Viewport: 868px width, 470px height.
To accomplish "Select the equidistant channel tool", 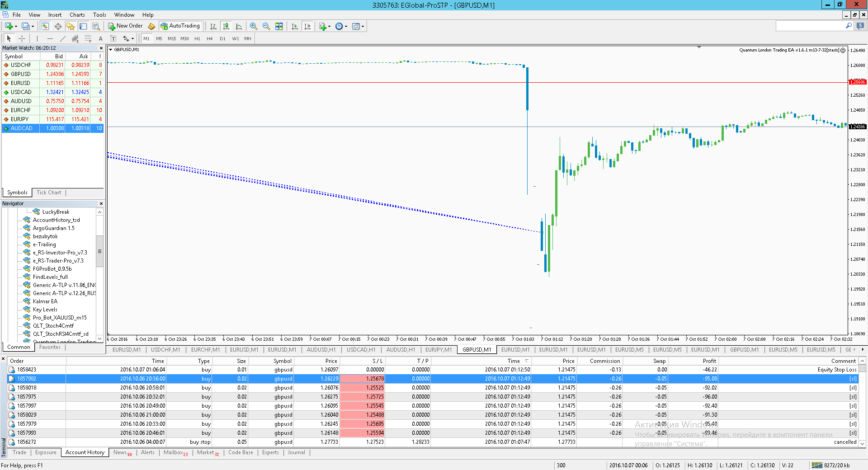I will [75, 38].
